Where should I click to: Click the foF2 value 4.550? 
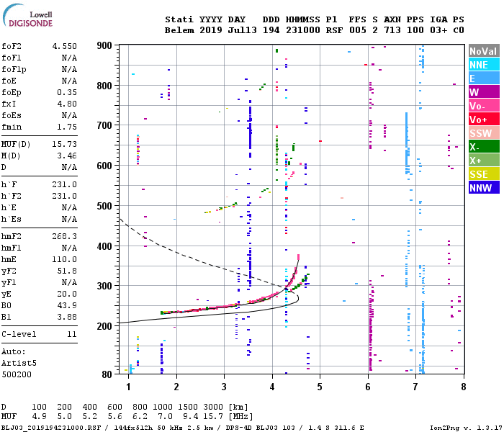tap(65, 46)
